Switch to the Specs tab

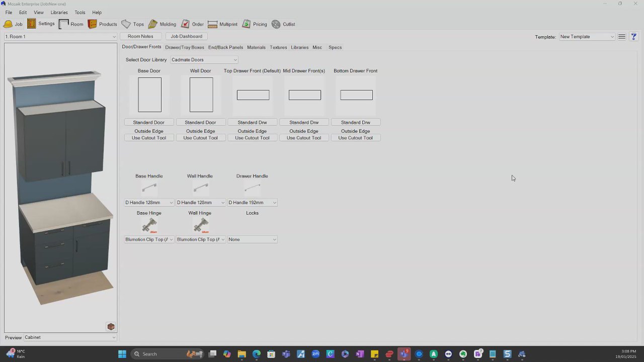335,47
